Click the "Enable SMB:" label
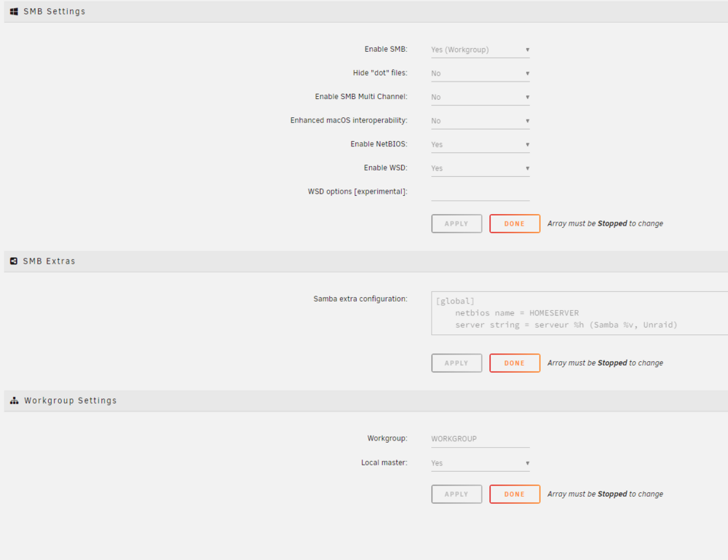The image size is (728, 560). [x=385, y=50]
